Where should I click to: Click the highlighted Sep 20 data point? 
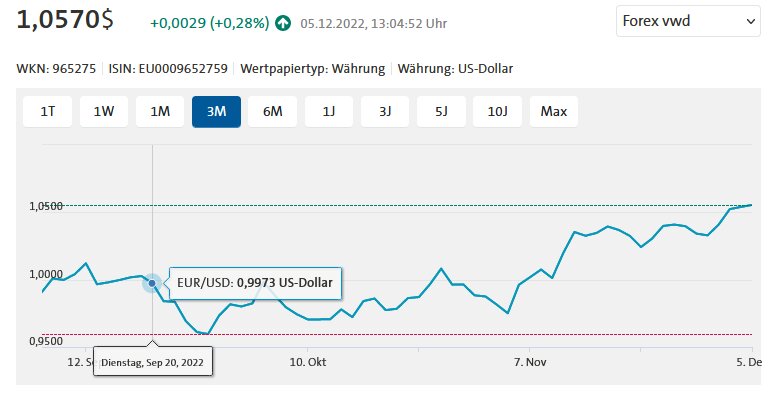click(152, 283)
